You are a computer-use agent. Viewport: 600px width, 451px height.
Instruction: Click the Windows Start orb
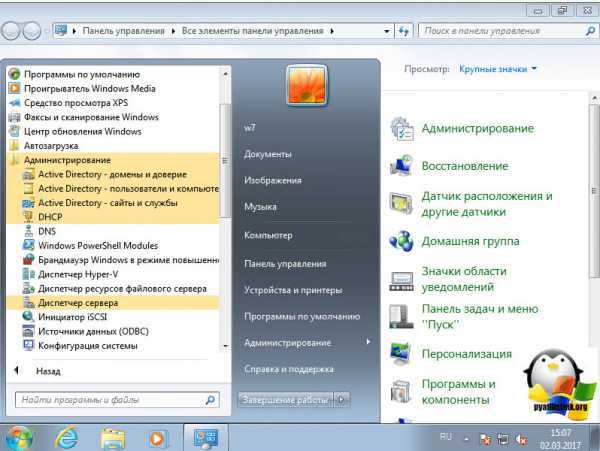coord(18,438)
